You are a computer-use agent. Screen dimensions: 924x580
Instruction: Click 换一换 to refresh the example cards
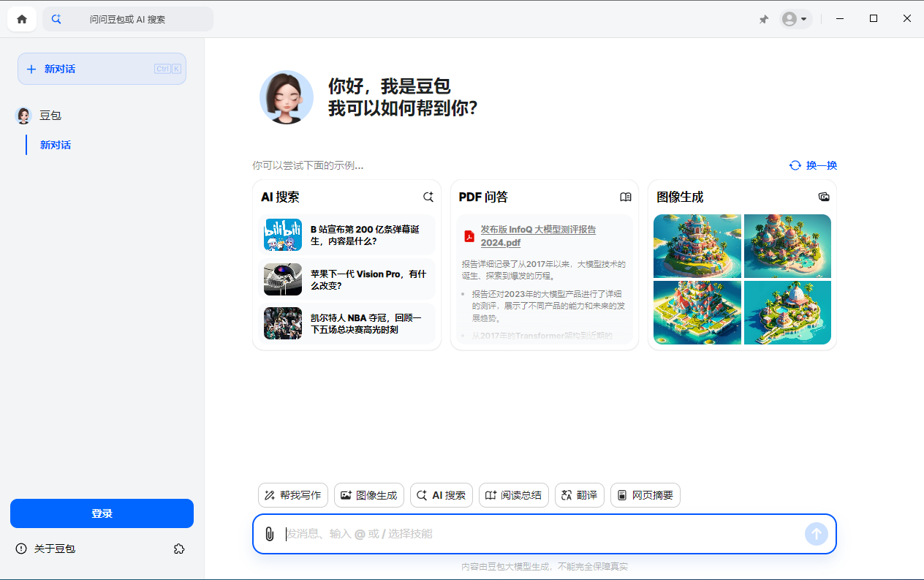[x=813, y=165]
